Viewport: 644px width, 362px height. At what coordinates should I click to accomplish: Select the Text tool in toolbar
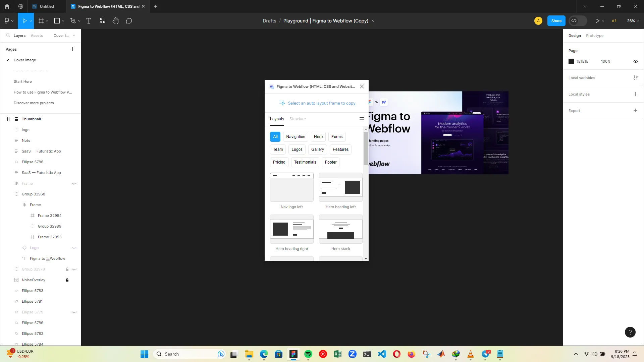(89, 21)
